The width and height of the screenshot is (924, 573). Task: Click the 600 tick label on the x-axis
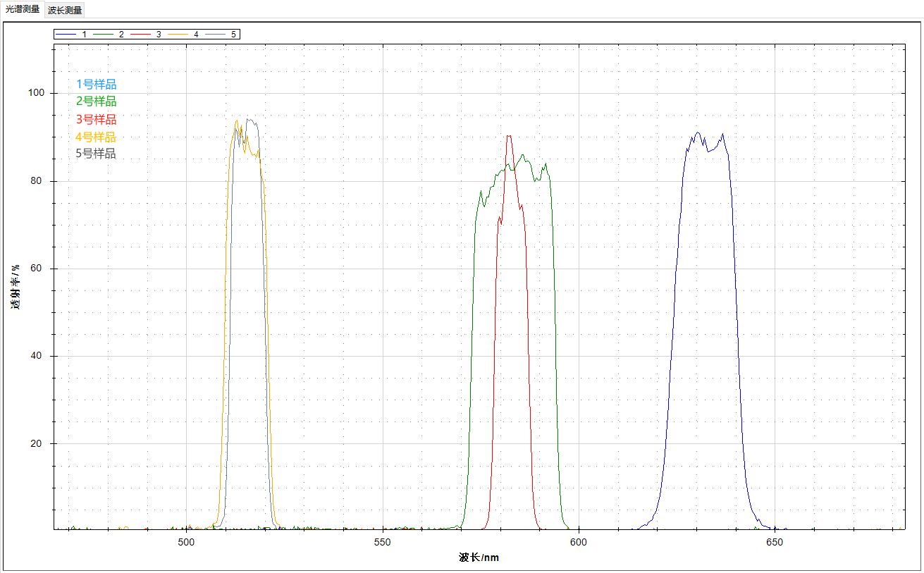pyautogui.click(x=578, y=543)
